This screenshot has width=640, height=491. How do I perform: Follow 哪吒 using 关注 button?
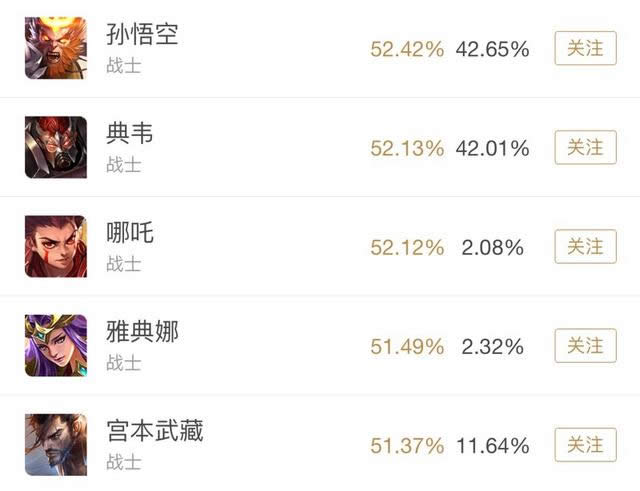pyautogui.click(x=585, y=246)
